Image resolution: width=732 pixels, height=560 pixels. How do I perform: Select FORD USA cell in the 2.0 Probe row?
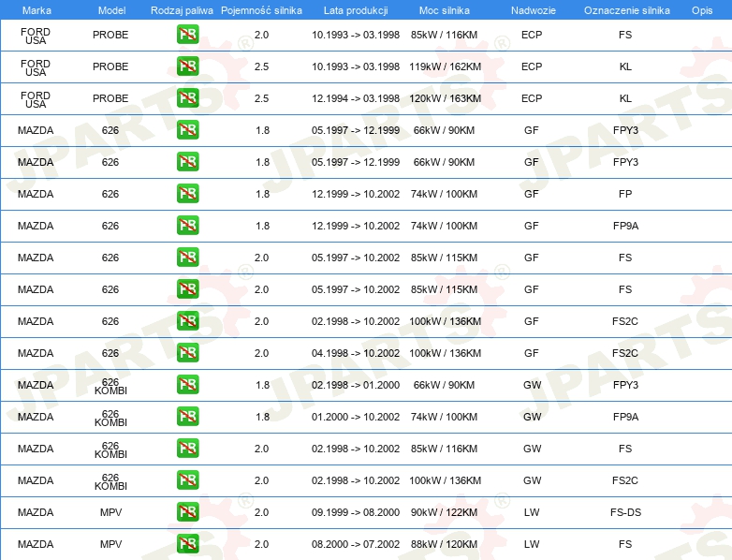pos(36,36)
